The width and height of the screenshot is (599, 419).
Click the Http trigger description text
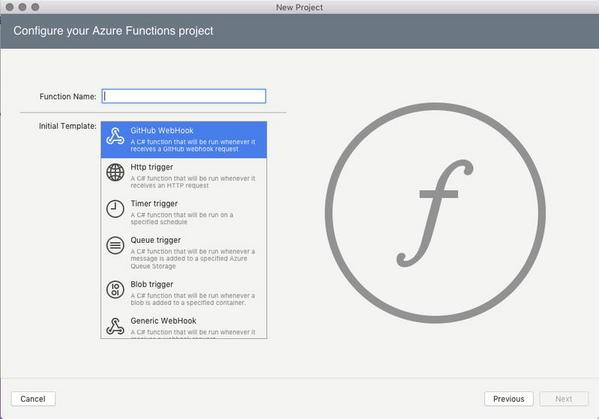tap(193, 182)
